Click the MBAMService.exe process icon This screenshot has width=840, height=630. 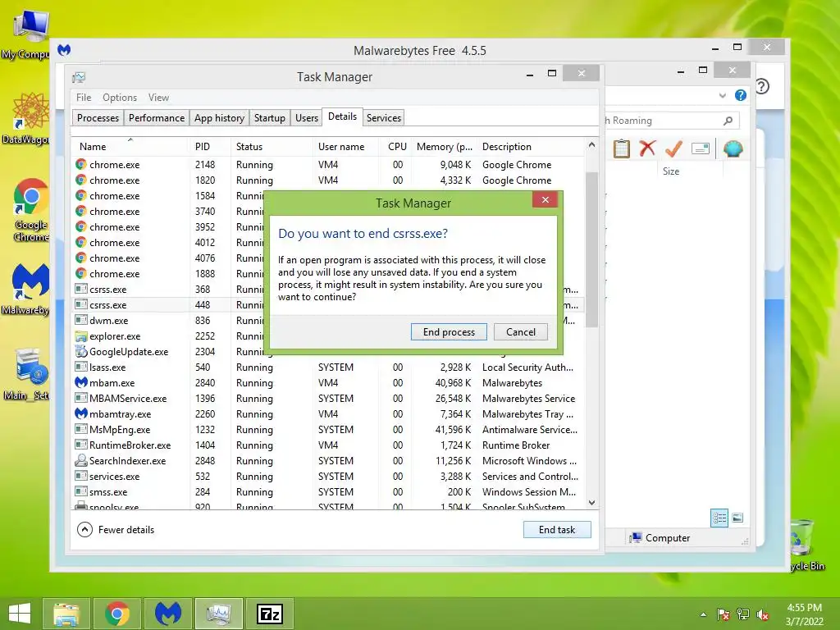(81, 398)
